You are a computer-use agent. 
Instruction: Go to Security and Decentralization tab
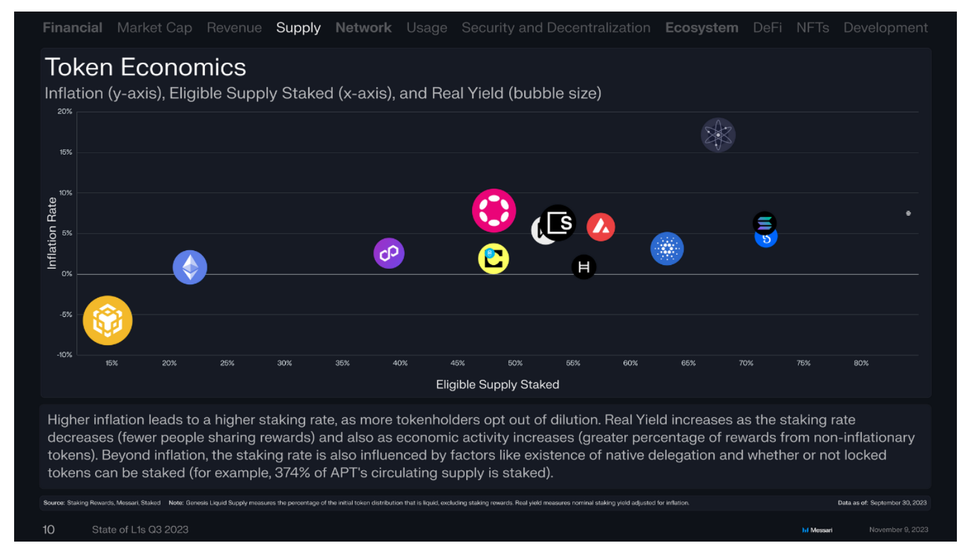(x=556, y=28)
